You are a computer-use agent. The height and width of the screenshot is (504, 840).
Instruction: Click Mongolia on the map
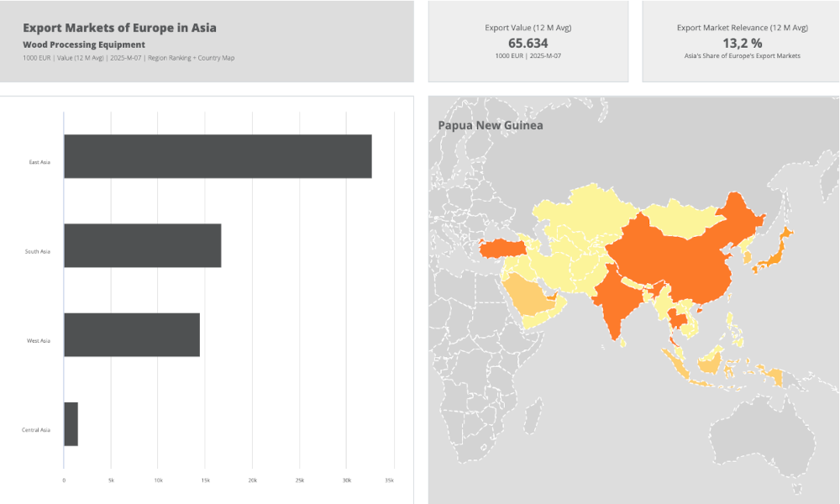(680, 216)
